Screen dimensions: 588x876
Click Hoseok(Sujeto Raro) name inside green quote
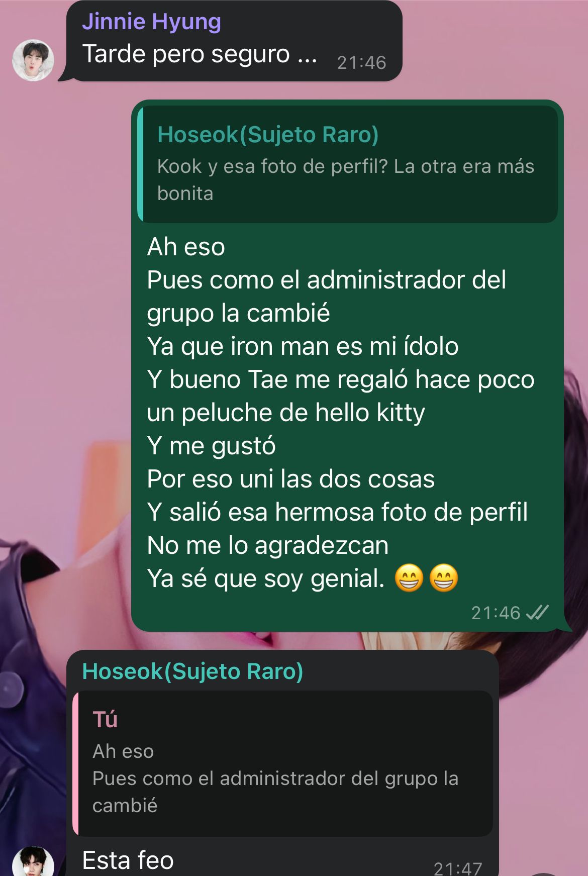(x=268, y=135)
